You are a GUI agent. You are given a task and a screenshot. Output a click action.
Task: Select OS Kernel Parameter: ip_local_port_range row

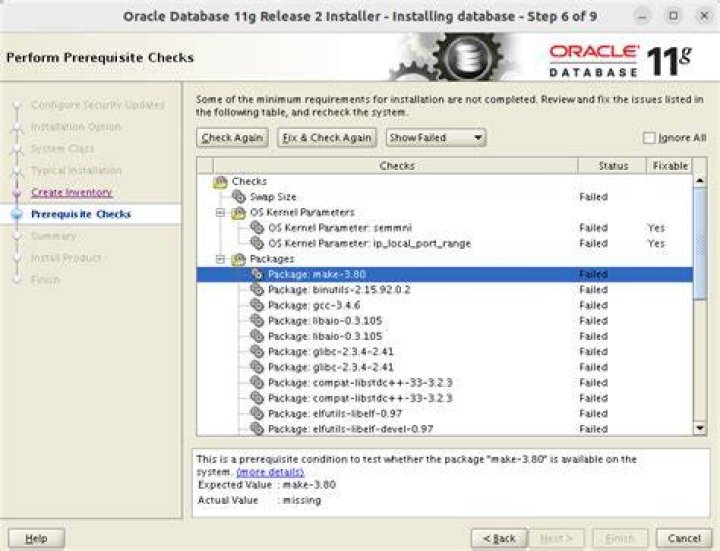click(x=444, y=243)
